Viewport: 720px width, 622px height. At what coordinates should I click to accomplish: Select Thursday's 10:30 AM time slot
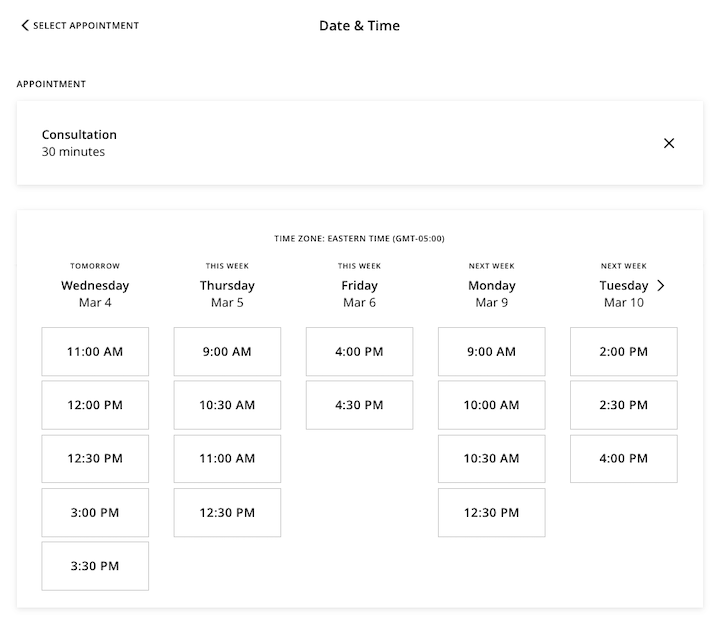pyautogui.click(x=227, y=405)
